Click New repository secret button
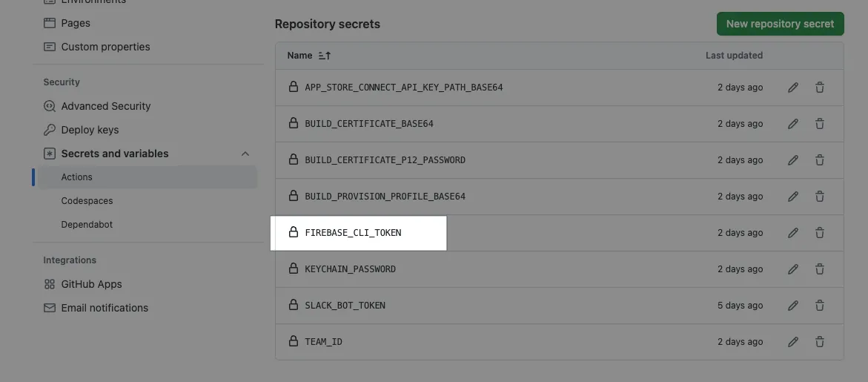Image resolution: width=868 pixels, height=382 pixels. click(780, 24)
